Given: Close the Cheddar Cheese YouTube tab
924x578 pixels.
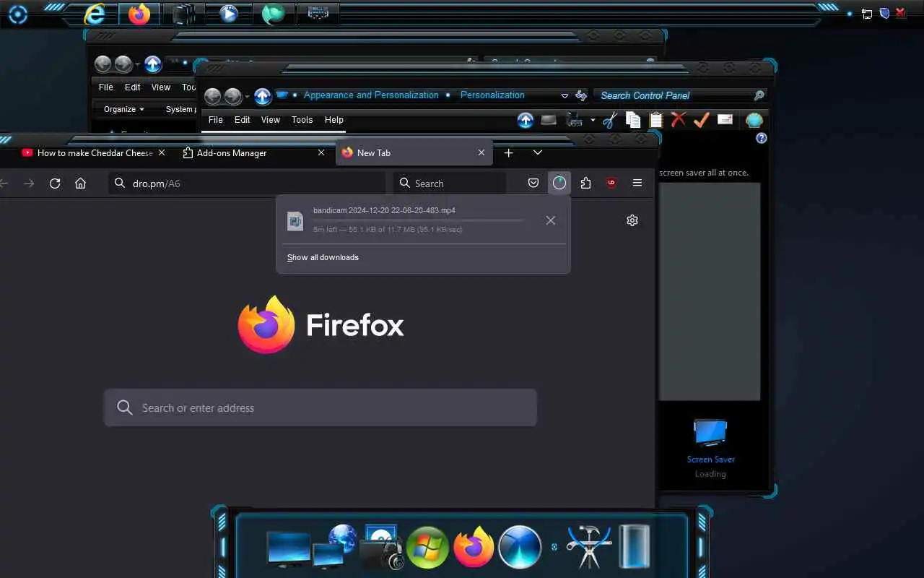Looking at the screenshot, I should (162, 152).
